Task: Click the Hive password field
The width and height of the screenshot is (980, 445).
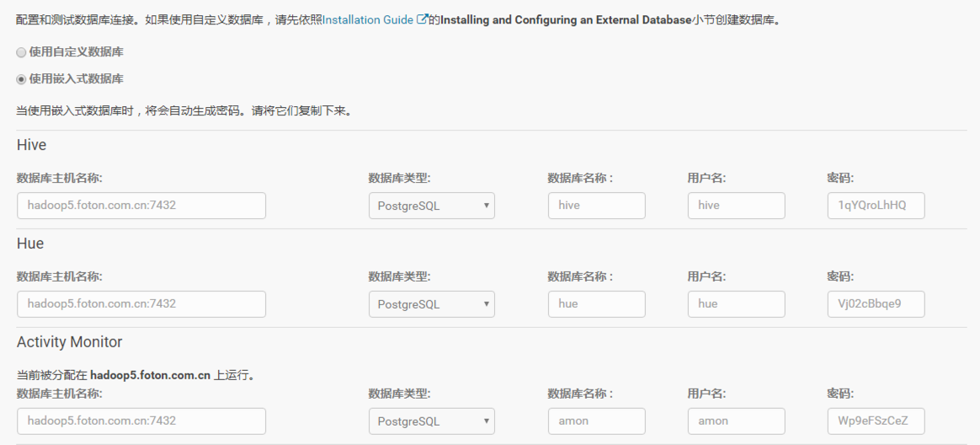Action: coord(876,206)
